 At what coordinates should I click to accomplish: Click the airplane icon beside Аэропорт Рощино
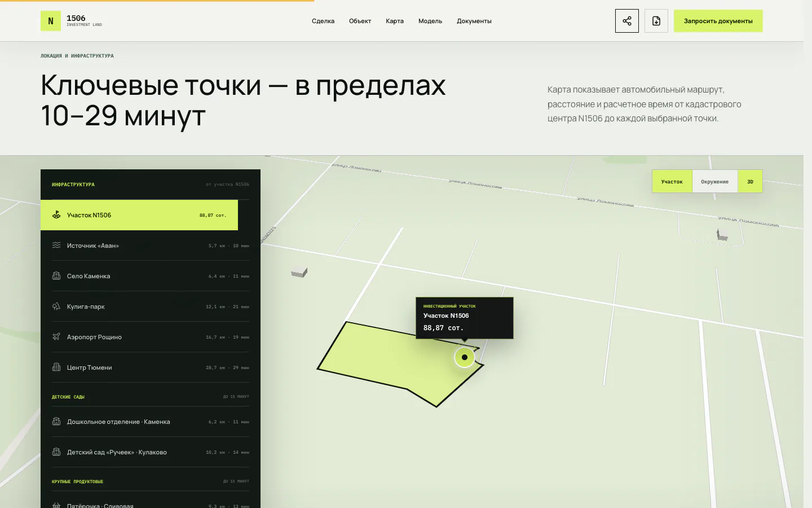coord(56,337)
